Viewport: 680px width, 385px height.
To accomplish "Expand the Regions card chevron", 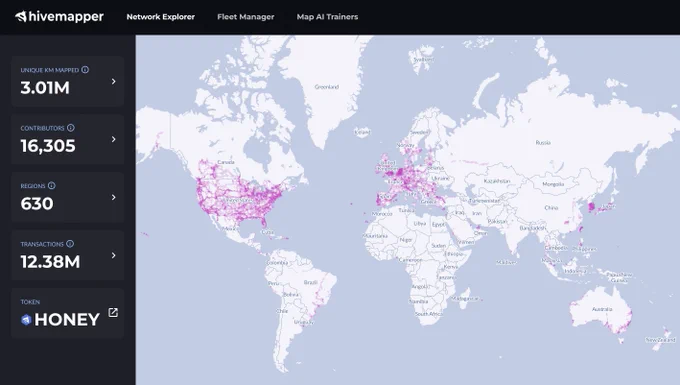I will (x=114, y=197).
